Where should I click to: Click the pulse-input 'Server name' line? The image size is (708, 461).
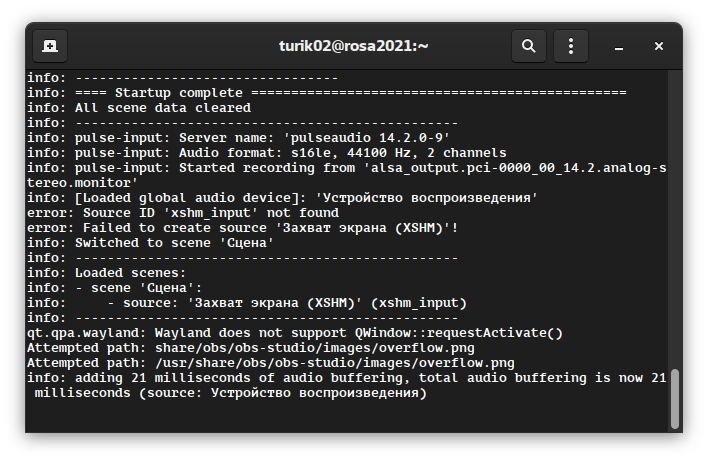coord(238,137)
